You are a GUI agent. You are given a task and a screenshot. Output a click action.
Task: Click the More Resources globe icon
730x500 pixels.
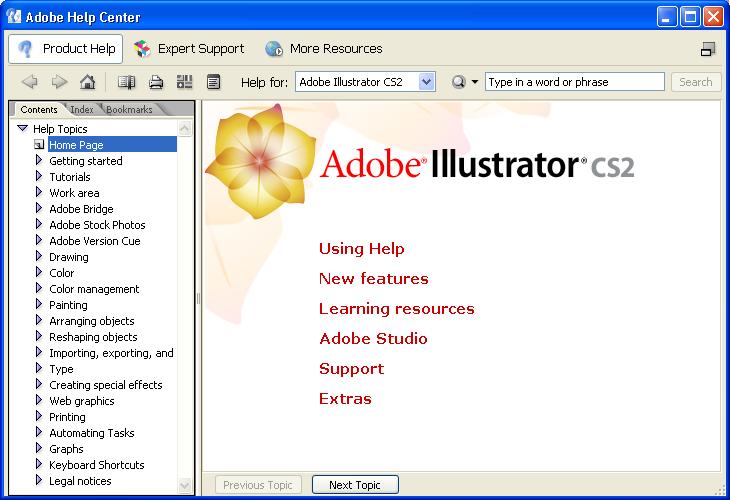pos(274,48)
